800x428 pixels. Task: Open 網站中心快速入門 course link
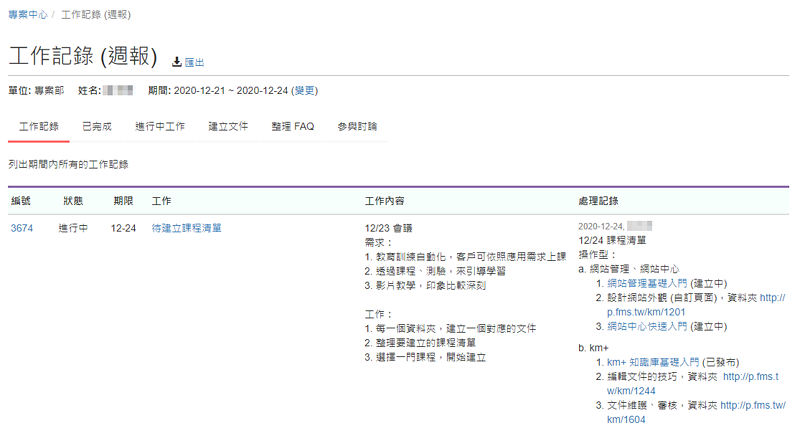click(648, 326)
